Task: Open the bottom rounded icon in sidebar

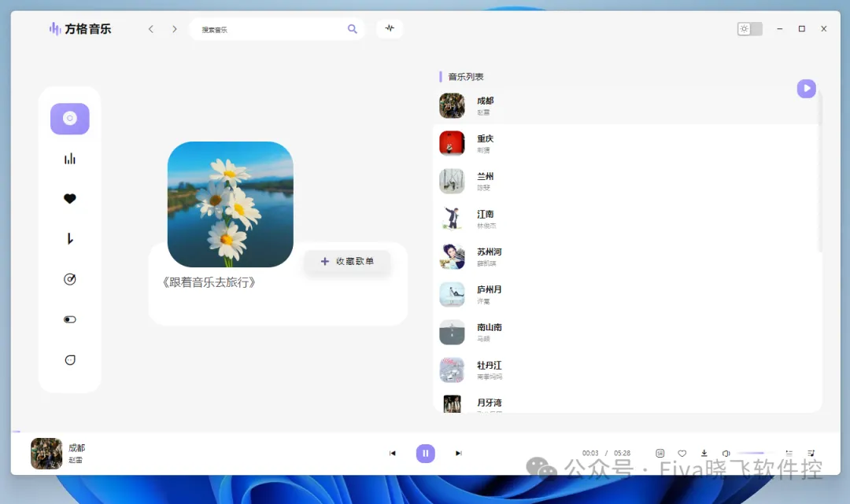Action: (70, 360)
